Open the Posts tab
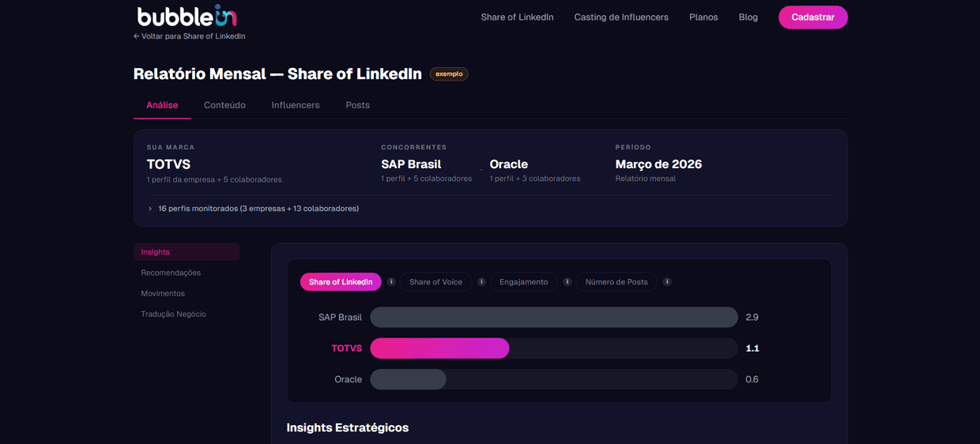The height and width of the screenshot is (444, 980). click(357, 105)
